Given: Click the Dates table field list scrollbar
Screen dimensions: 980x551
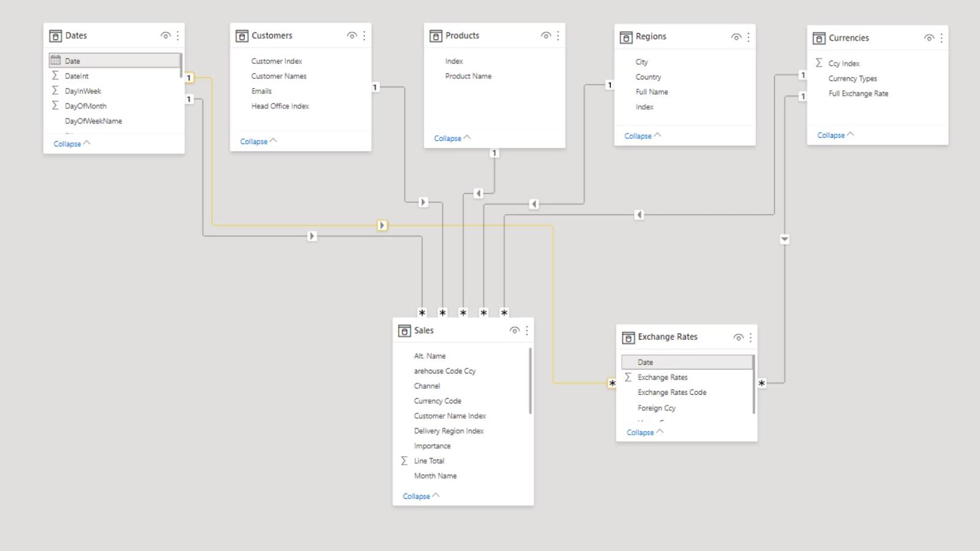Looking at the screenshot, I should (x=181, y=65).
